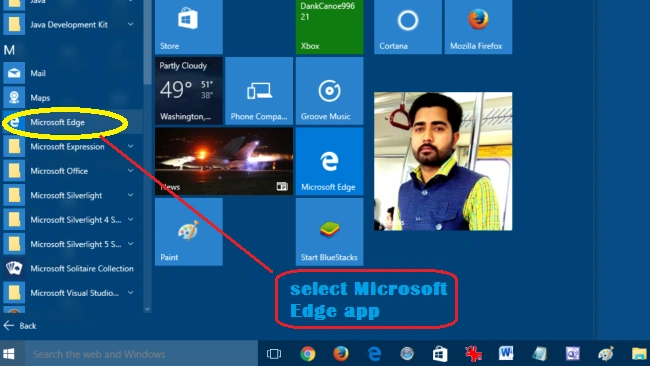
Task: Open the Groove Music tile
Action: tap(330, 91)
